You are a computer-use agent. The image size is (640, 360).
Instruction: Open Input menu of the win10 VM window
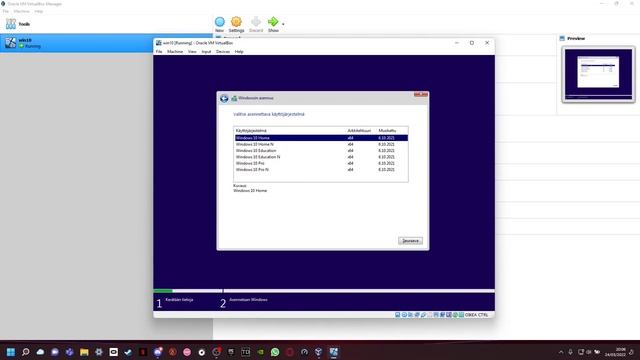[207, 52]
